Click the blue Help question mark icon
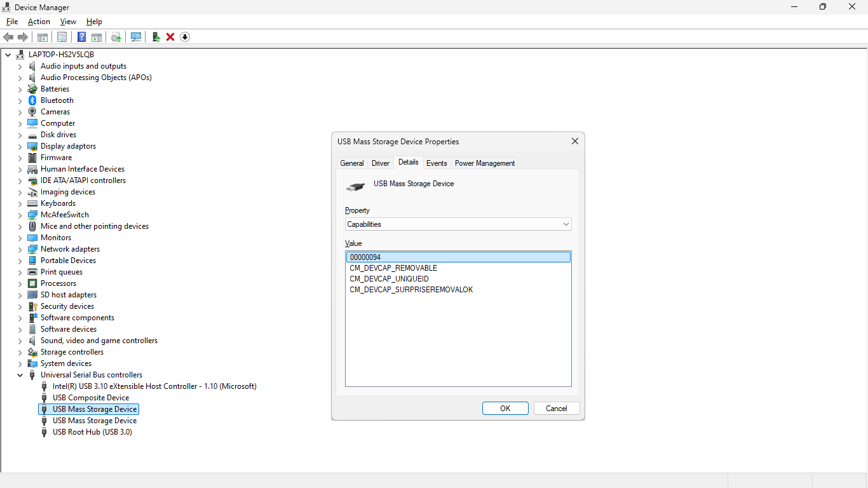 (82, 37)
